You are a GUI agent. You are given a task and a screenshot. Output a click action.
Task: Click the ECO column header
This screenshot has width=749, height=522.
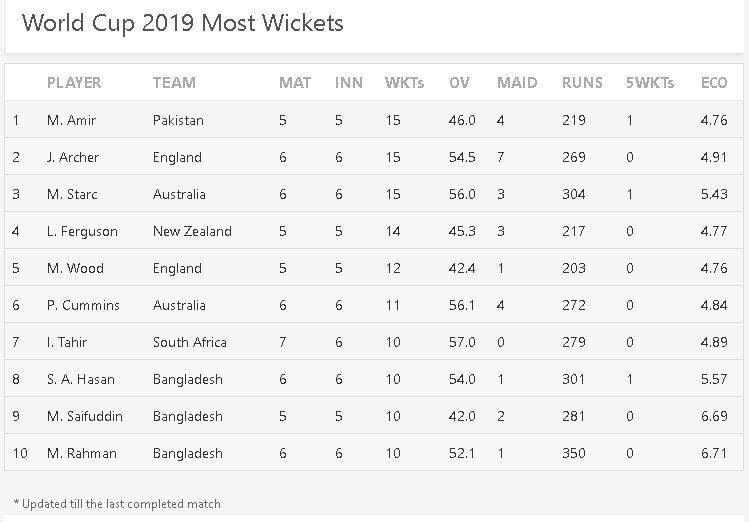[714, 83]
